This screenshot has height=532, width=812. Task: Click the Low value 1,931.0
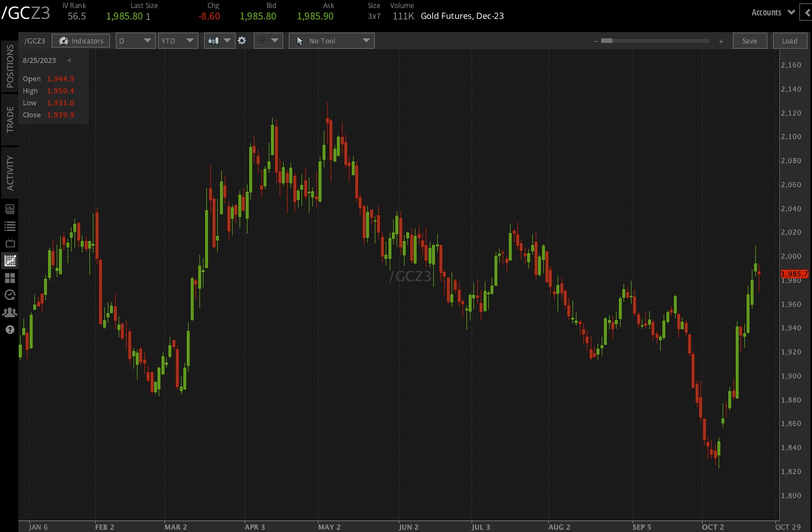(x=61, y=103)
